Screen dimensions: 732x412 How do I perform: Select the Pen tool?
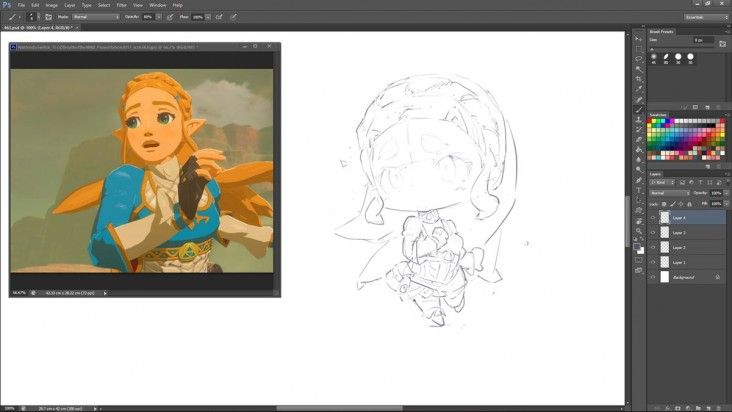point(638,180)
